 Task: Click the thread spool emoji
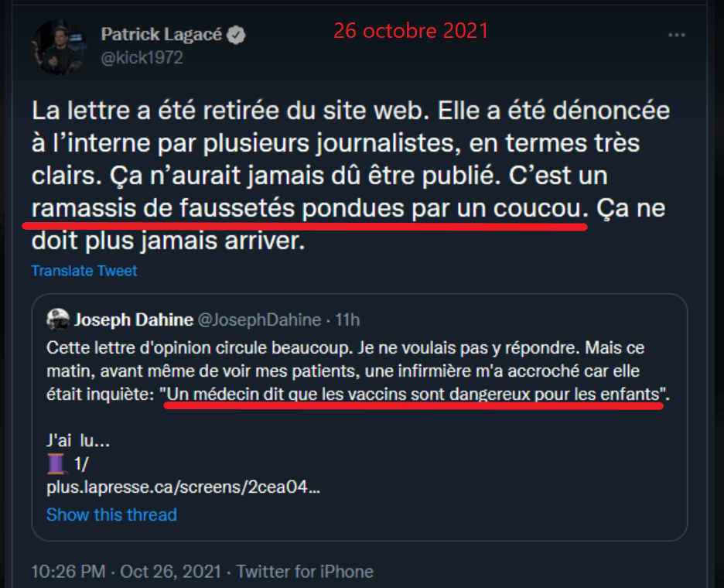tap(57, 465)
